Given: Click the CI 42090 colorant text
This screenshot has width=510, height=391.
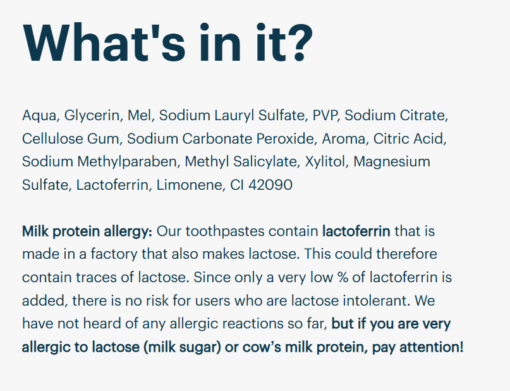Looking at the screenshot, I should (x=261, y=185).
